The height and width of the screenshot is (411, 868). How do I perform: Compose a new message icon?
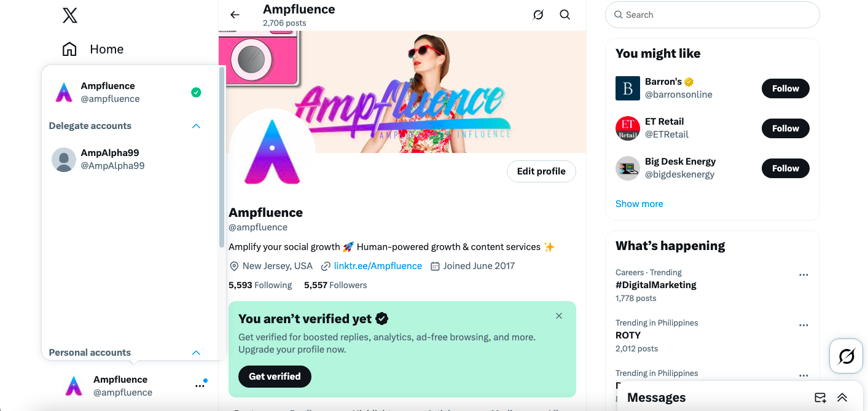pyautogui.click(x=820, y=397)
